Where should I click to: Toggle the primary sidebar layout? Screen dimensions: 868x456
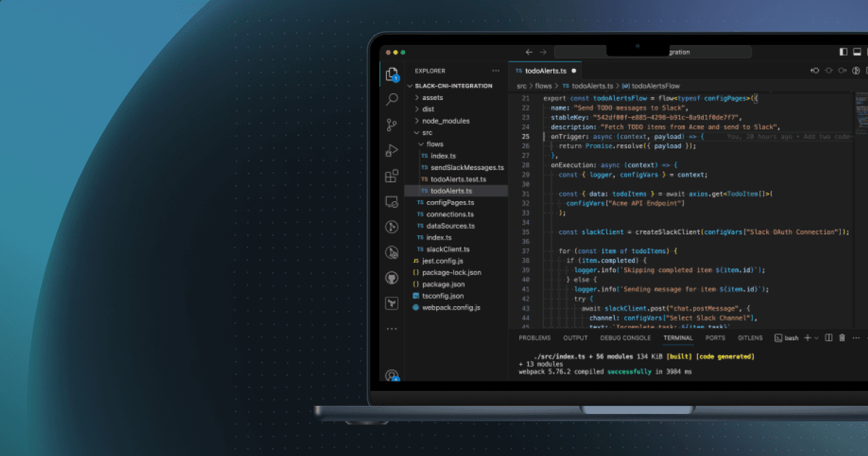point(843,52)
